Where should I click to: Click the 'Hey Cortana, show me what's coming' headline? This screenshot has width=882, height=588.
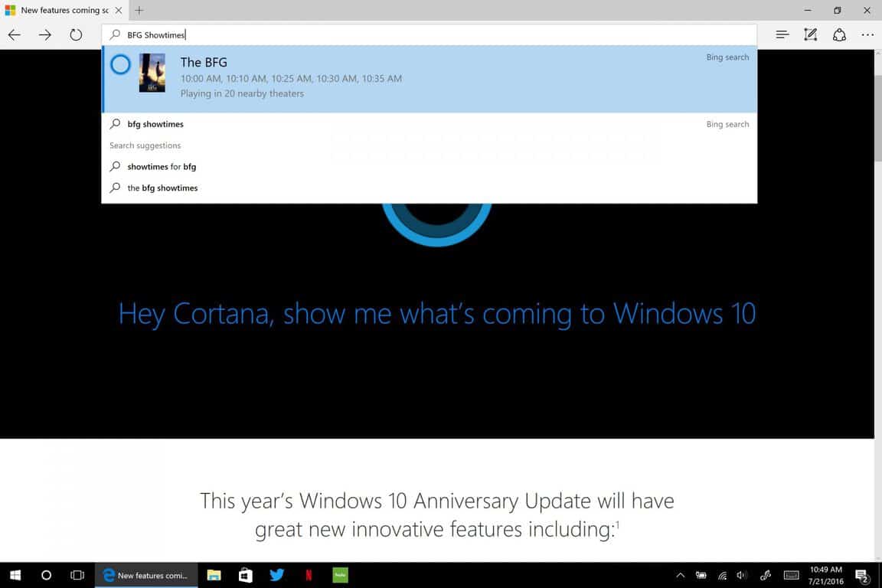[436, 313]
